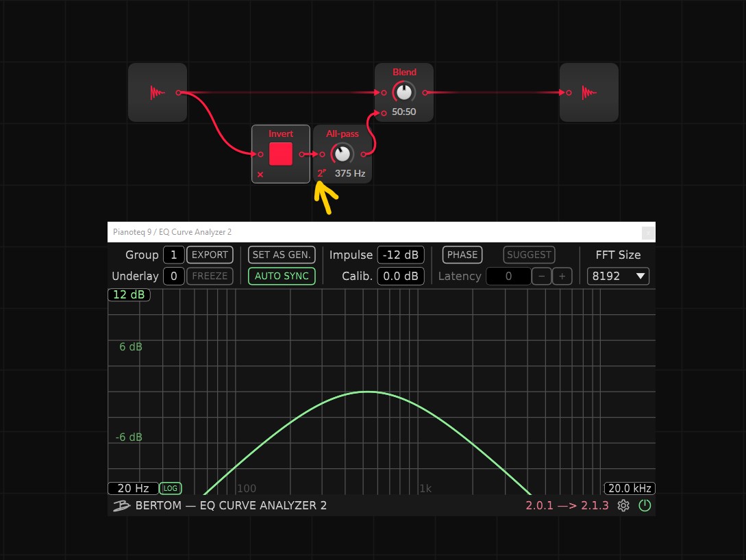Click the All-pass node title
Viewport: 746px width, 560px height.
pos(342,134)
